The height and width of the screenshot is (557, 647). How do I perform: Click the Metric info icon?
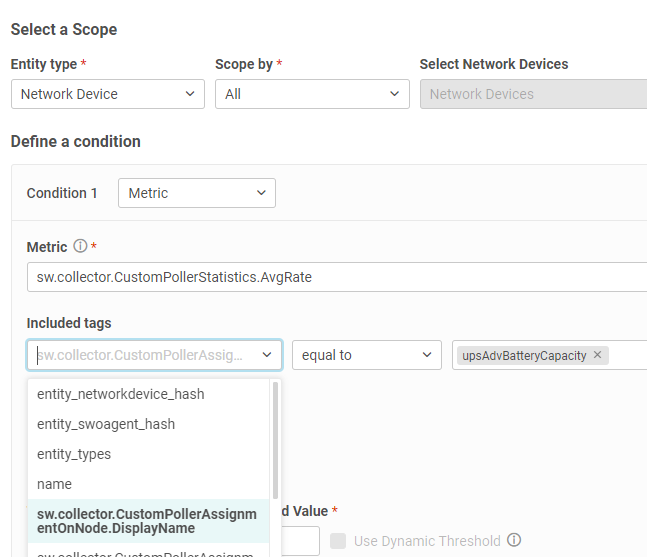80,247
